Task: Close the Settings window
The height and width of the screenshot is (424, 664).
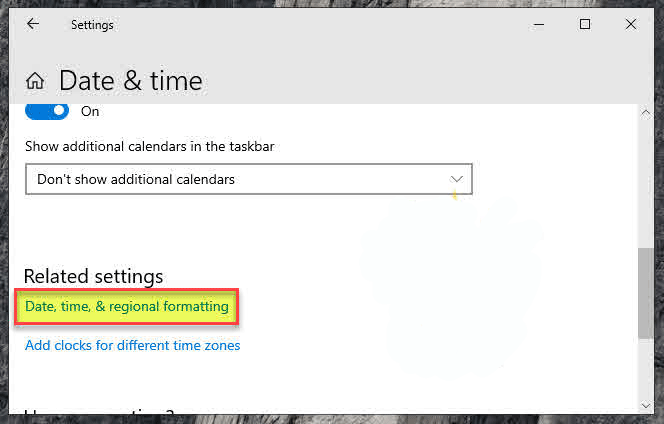Action: [x=631, y=25]
